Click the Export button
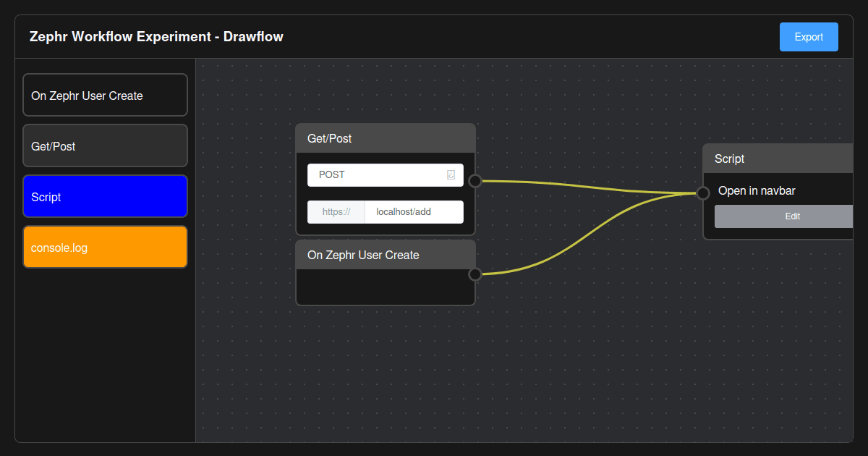The width and height of the screenshot is (868, 456). coord(809,36)
